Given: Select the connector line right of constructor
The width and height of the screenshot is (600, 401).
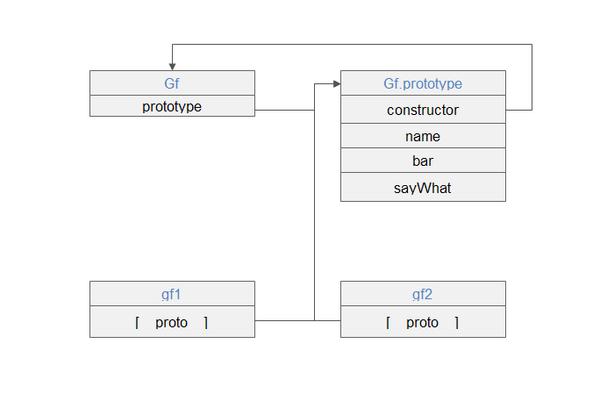Looking at the screenshot, I should click(x=519, y=109).
